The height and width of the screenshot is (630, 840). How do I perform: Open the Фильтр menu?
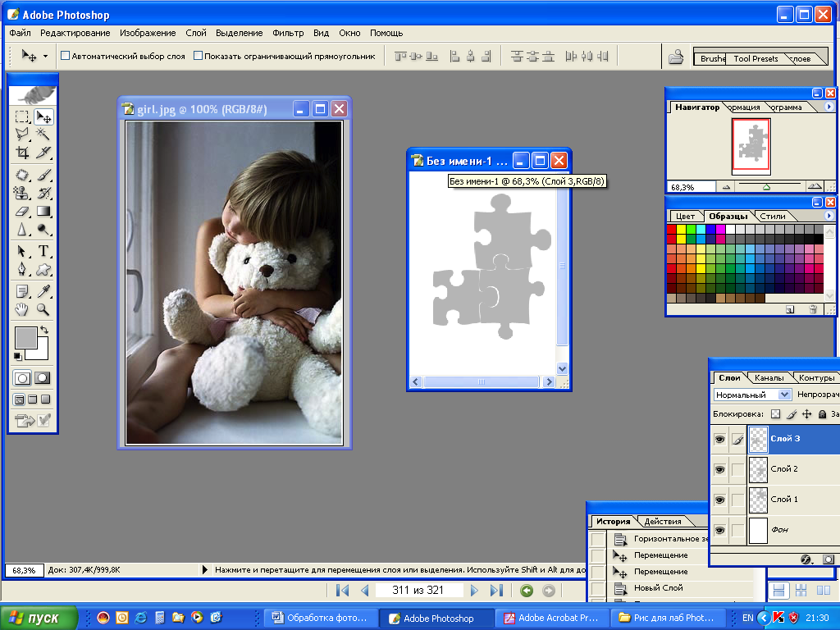[x=288, y=33]
